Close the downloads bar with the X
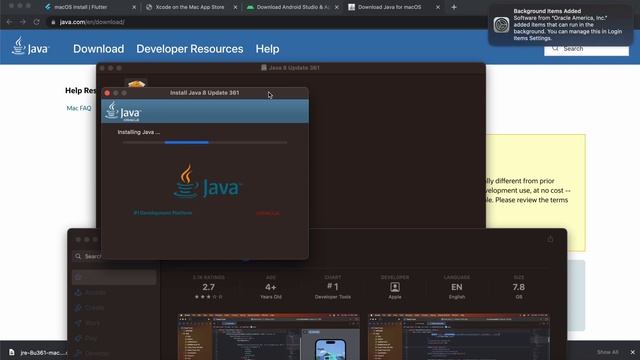This screenshot has height=360, width=640. pos(632,352)
